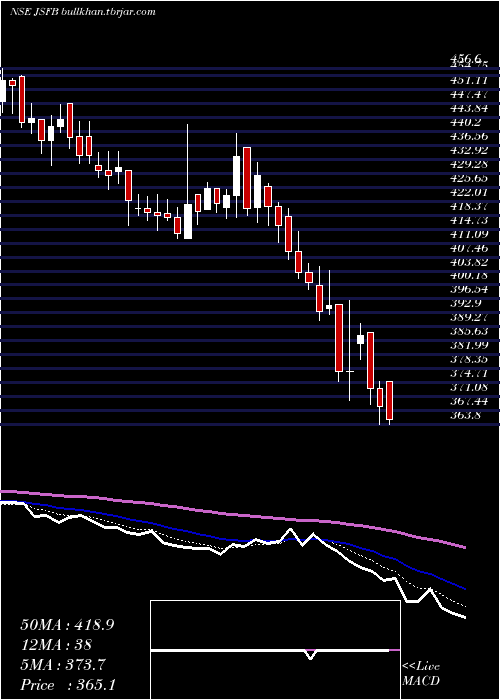Click the 411.09 price axis label
The width and height of the screenshot is (500, 700).
click(469, 234)
